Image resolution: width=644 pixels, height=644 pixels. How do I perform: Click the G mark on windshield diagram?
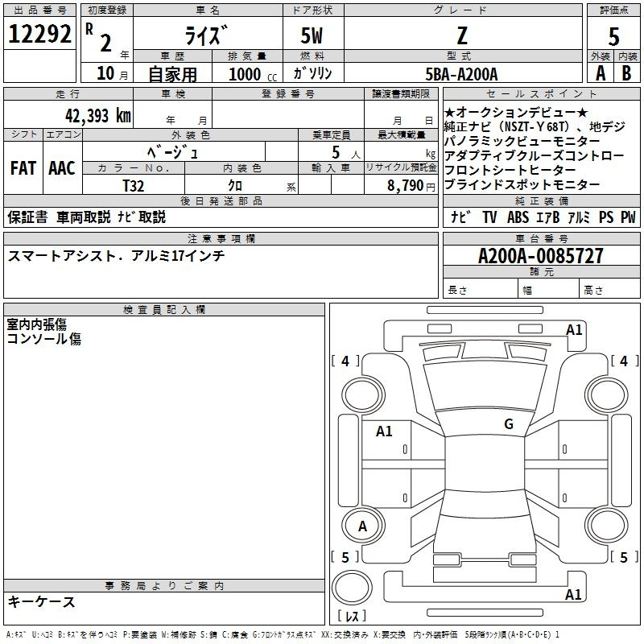point(509,424)
